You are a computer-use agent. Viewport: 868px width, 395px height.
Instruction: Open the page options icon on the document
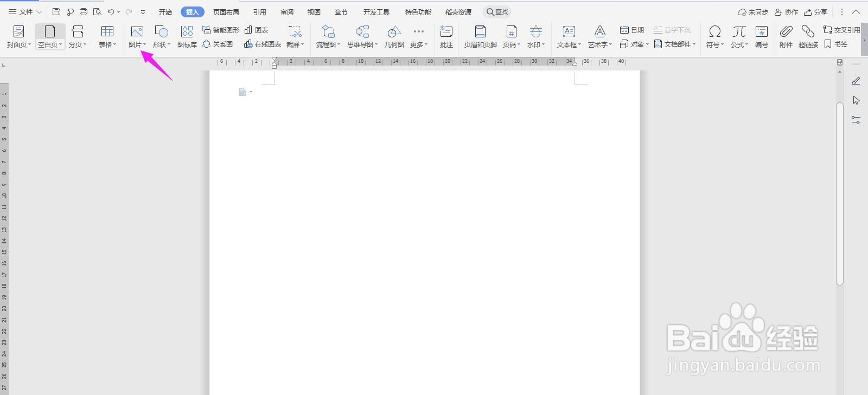(245, 92)
